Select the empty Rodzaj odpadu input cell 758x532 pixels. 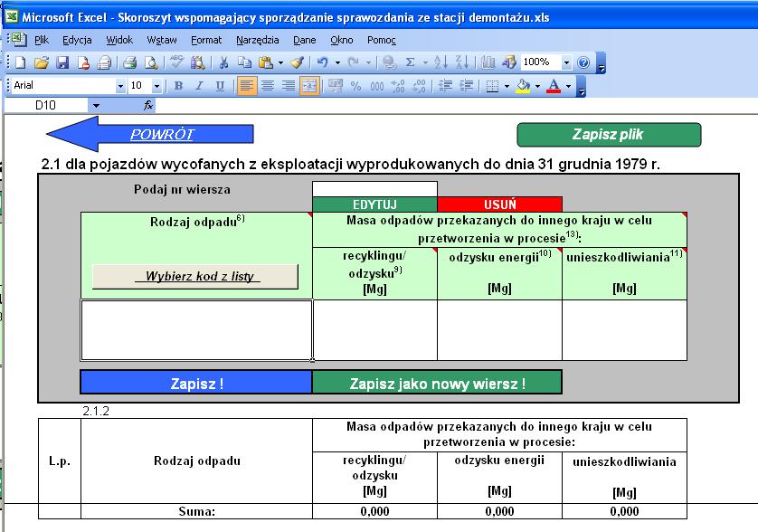pos(196,330)
